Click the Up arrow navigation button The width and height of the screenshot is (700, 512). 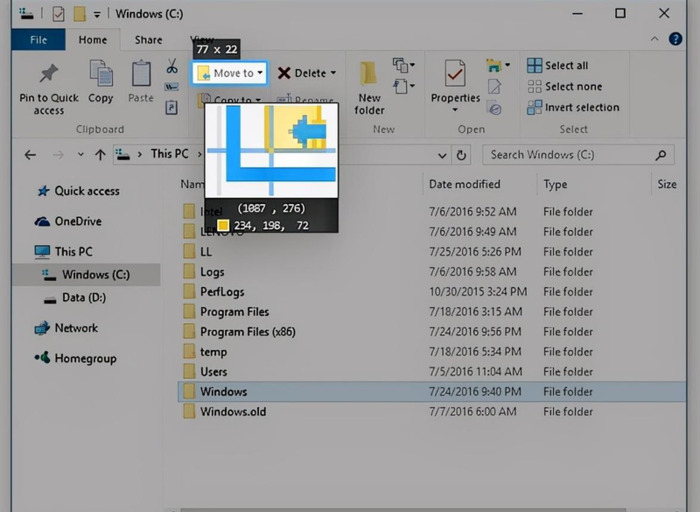(x=100, y=155)
